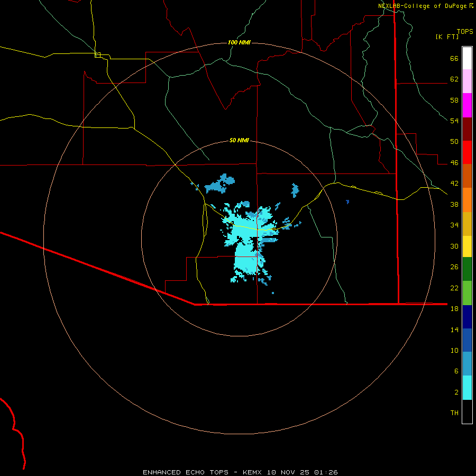Click the dark red legend swatch
The width and height of the screenshot is (476, 476).
click(467, 129)
